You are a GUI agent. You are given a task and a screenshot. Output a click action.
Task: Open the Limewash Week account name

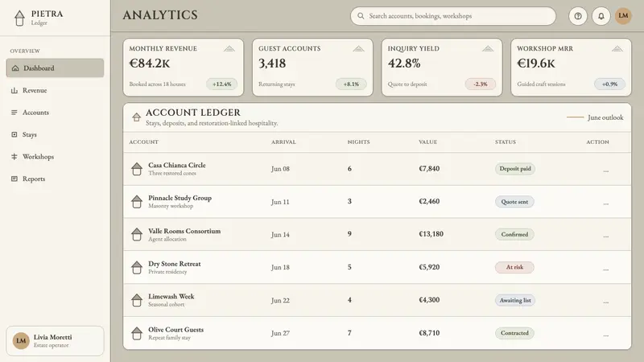[x=171, y=296]
